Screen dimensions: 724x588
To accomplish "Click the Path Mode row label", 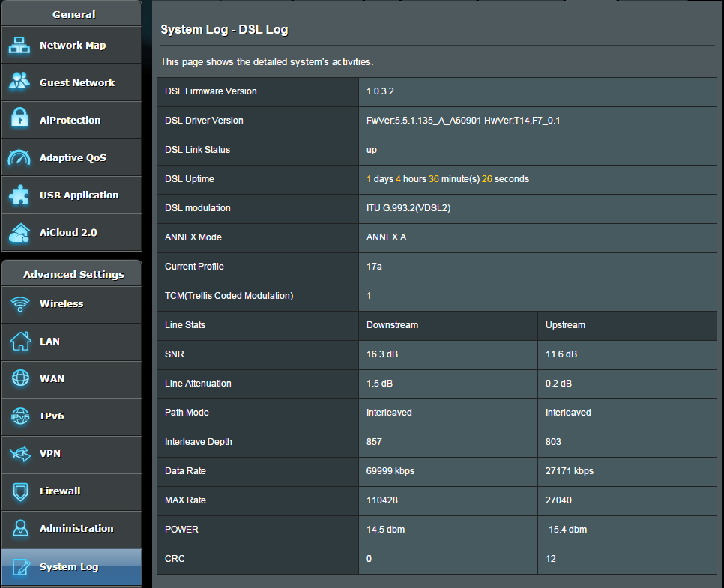I will [x=187, y=413].
